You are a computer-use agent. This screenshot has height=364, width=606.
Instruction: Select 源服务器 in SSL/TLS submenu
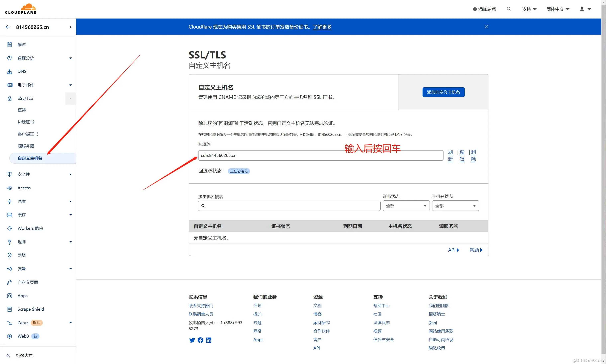(26, 146)
